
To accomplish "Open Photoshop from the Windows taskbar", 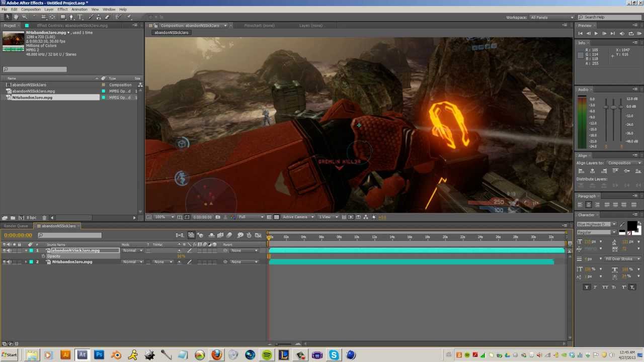I will point(99,355).
